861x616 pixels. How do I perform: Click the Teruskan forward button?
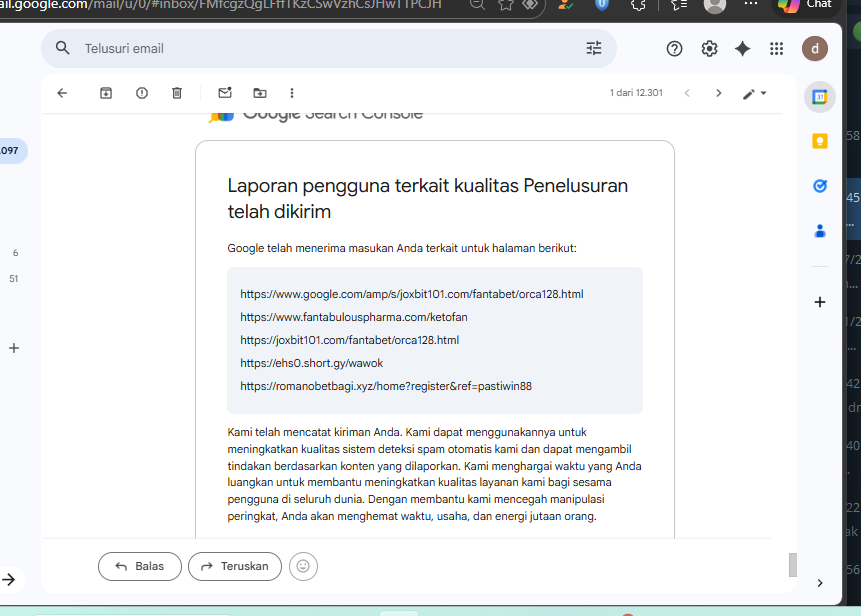234,566
